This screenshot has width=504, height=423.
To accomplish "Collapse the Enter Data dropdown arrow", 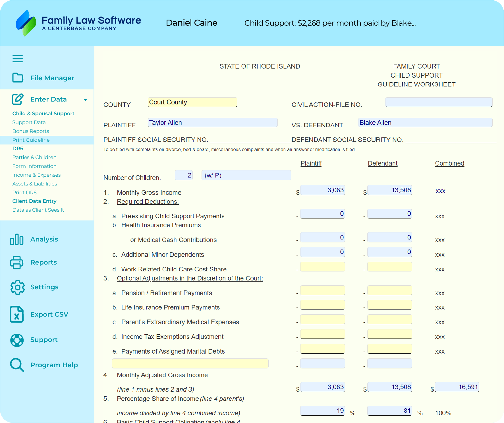I will click(85, 100).
